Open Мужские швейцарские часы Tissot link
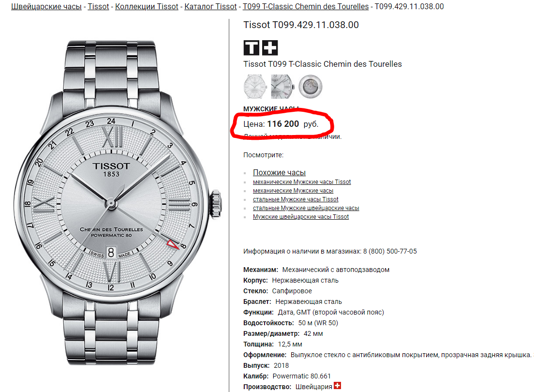 pos(301,217)
